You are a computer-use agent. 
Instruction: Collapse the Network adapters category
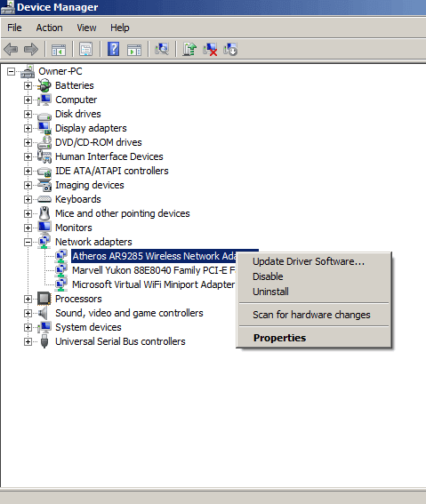28,242
